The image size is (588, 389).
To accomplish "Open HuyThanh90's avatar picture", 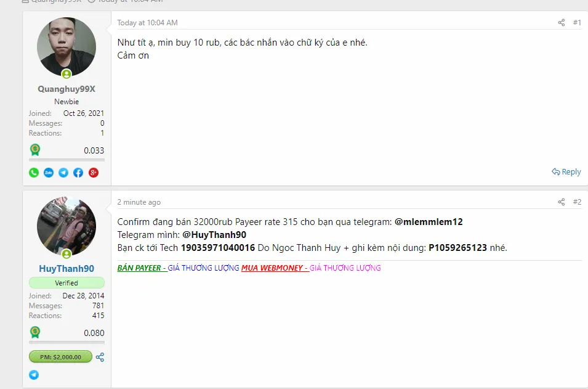I will [x=66, y=226].
